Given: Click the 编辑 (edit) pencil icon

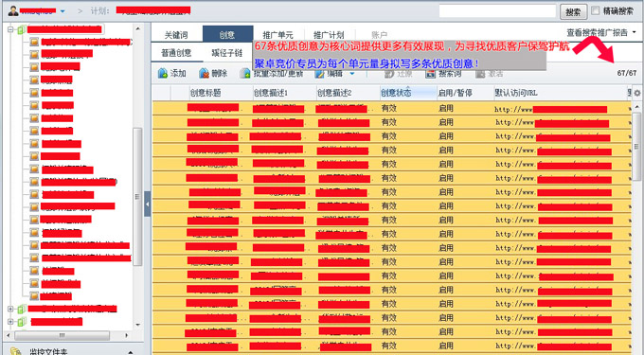Looking at the screenshot, I should pyautogui.click(x=319, y=74).
